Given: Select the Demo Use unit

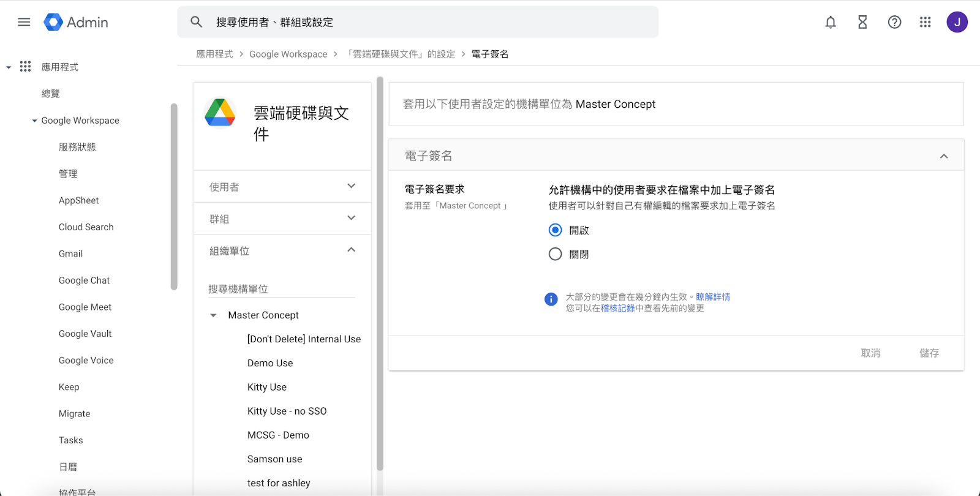Looking at the screenshot, I should click(x=270, y=363).
